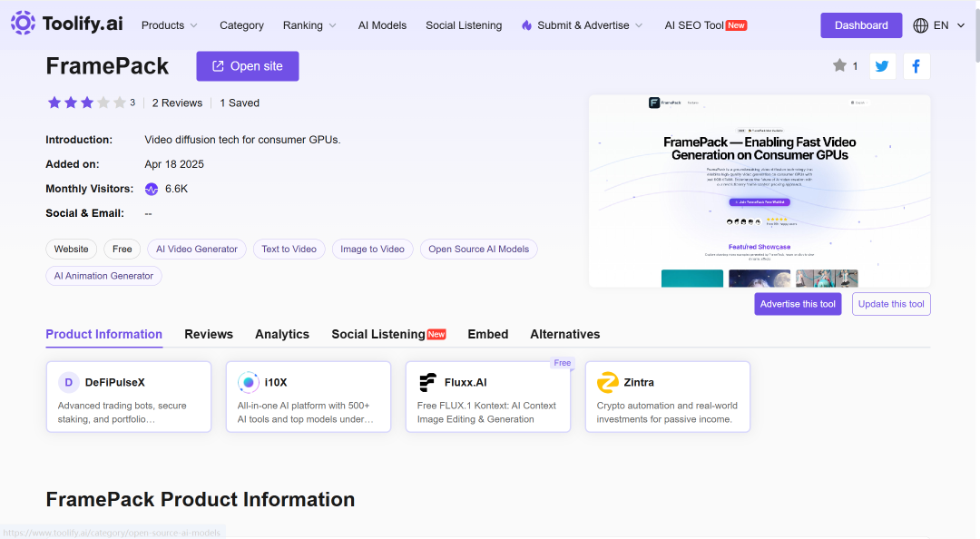Click the DeFiPulseX avatar icon

69,382
